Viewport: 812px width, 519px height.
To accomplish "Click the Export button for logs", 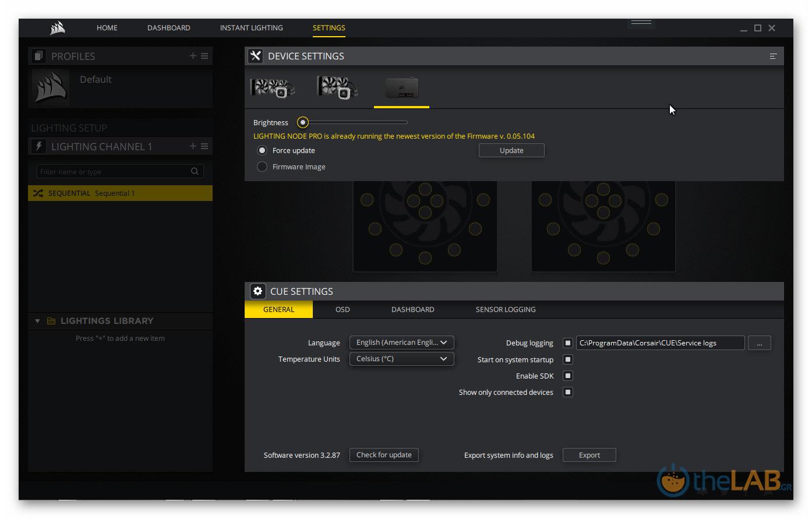I will pos(589,455).
